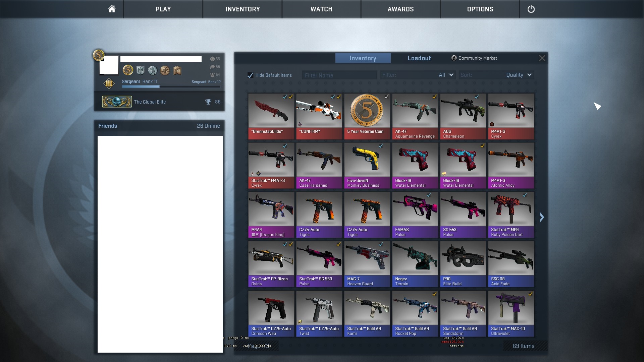Select AK-47 Aquamarine Revenge skin
Viewport: 644px width, 362px height.
415,116
